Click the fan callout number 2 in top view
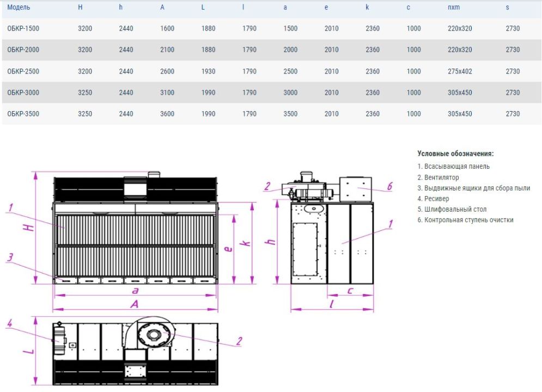The width and height of the screenshot is (542, 392). pos(239,341)
